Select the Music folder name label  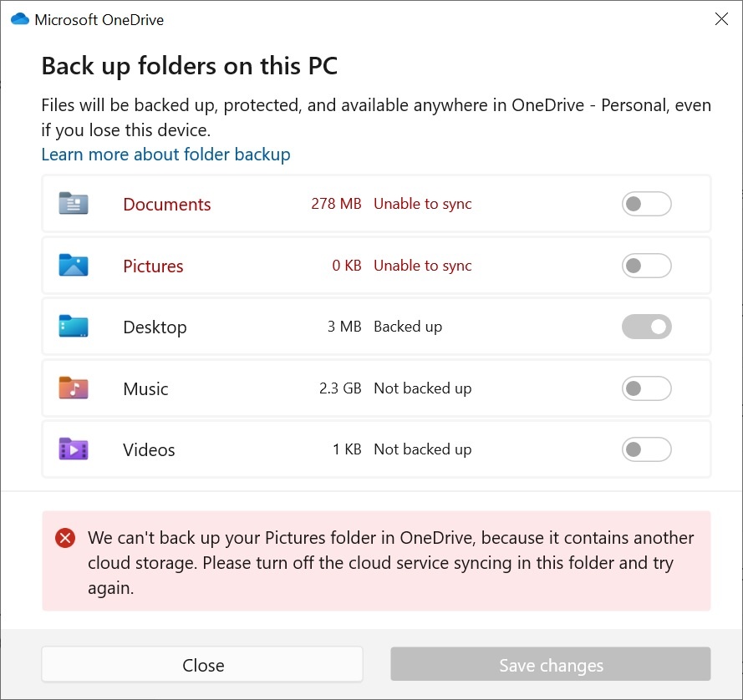pos(145,388)
